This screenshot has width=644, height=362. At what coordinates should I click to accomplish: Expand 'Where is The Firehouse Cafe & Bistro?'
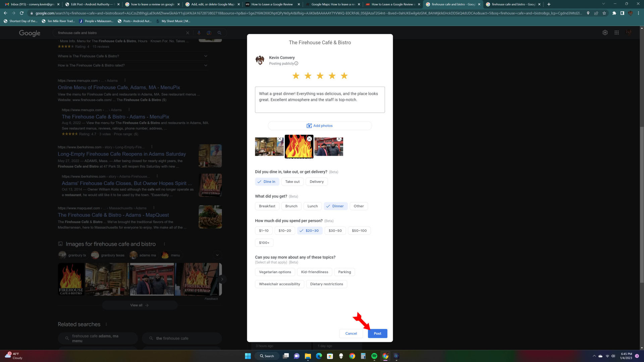coord(132,56)
